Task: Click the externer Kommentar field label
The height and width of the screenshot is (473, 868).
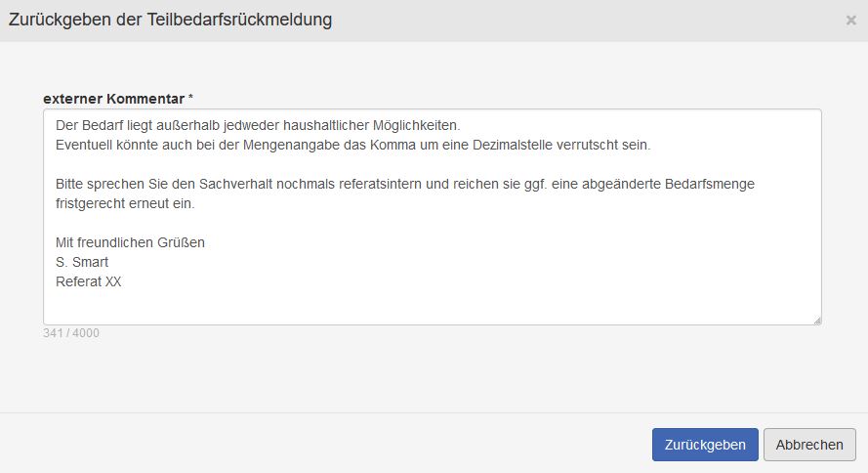Action: click(113, 99)
